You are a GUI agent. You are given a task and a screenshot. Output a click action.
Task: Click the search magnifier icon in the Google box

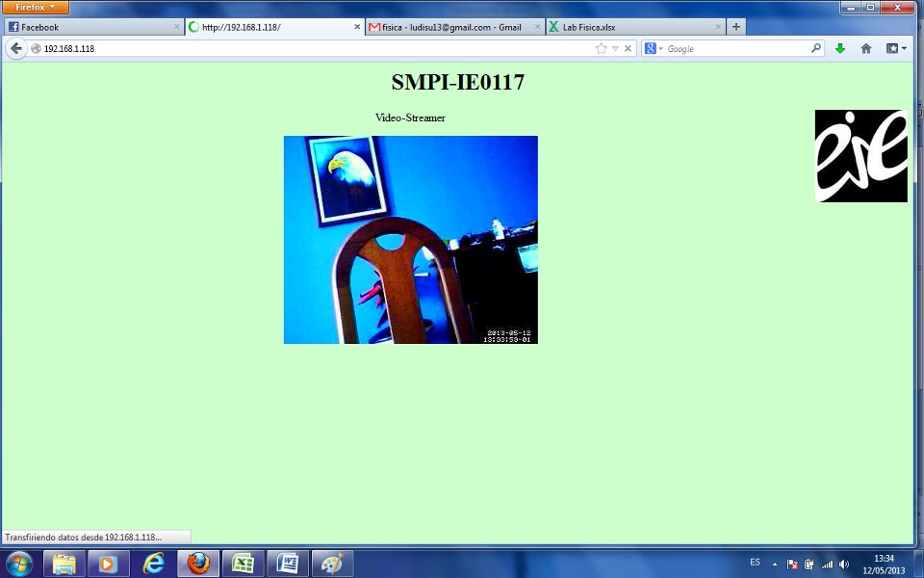[x=816, y=48]
